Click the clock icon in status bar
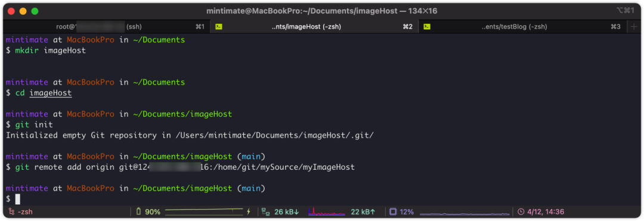 tap(521, 212)
